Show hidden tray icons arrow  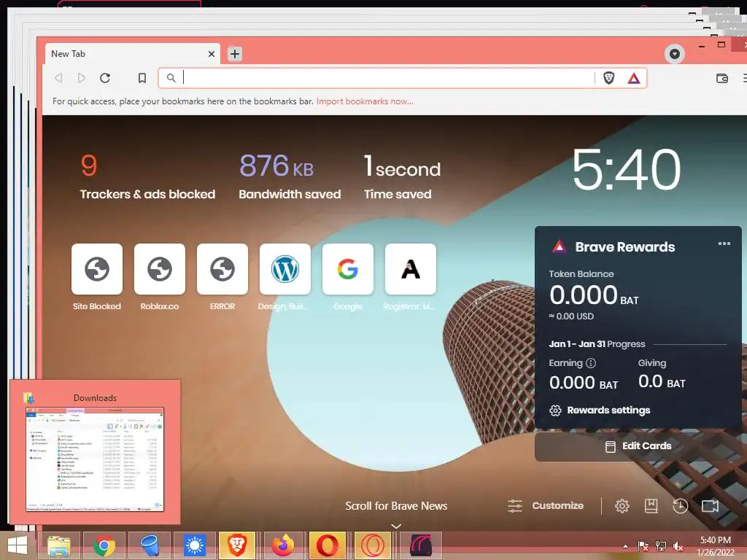(625, 546)
